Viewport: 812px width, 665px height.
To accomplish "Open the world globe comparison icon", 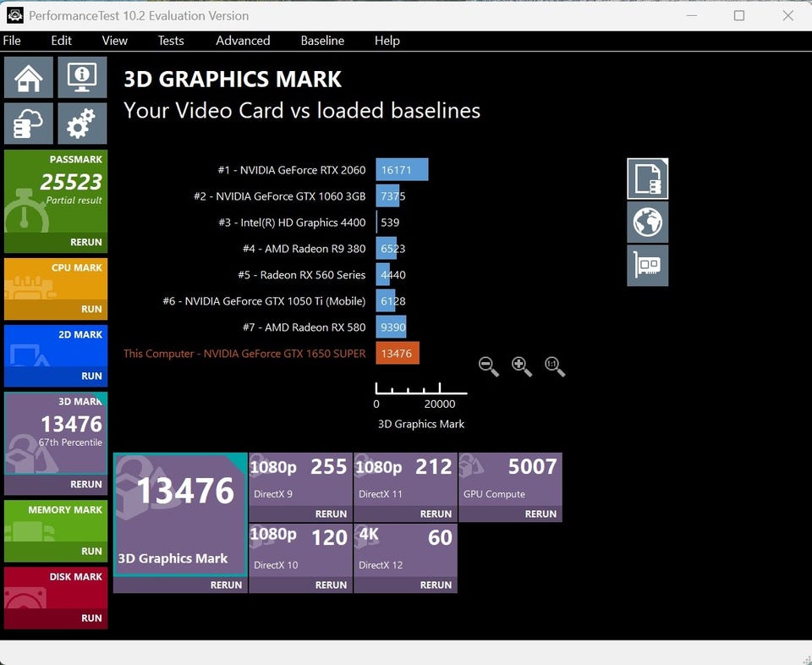I will pos(647,223).
